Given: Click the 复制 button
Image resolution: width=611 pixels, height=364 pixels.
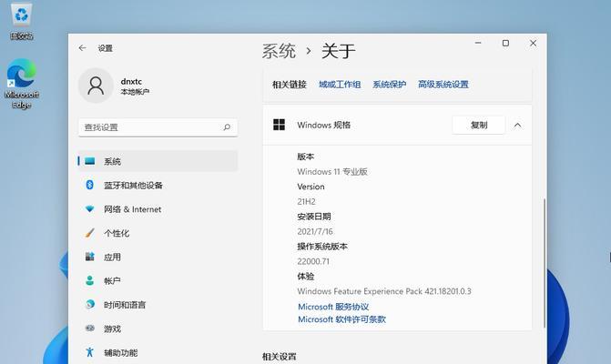Looking at the screenshot, I should click(x=479, y=125).
